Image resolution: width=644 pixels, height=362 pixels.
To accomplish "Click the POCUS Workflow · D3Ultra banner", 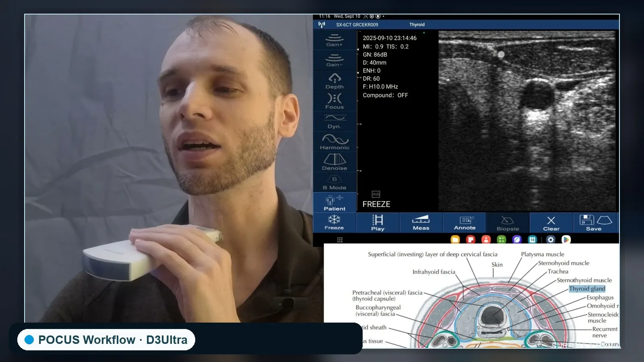I will coord(106,340).
